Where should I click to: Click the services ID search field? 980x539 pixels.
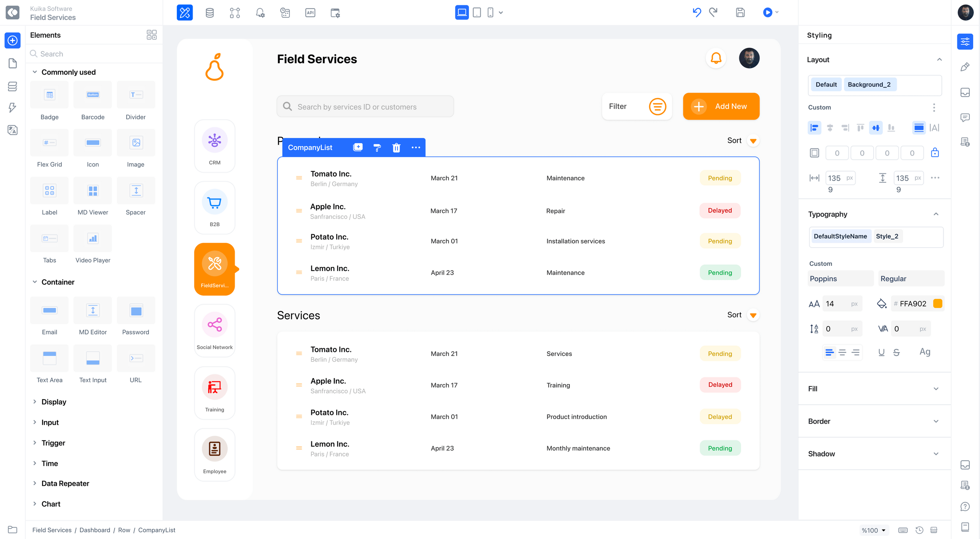point(365,107)
